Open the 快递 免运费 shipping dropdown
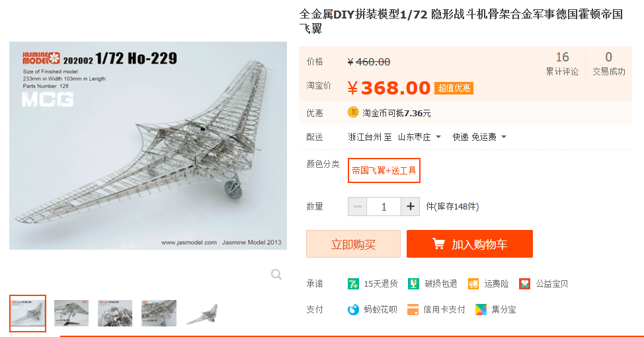The width and height of the screenshot is (644, 337). [479, 137]
